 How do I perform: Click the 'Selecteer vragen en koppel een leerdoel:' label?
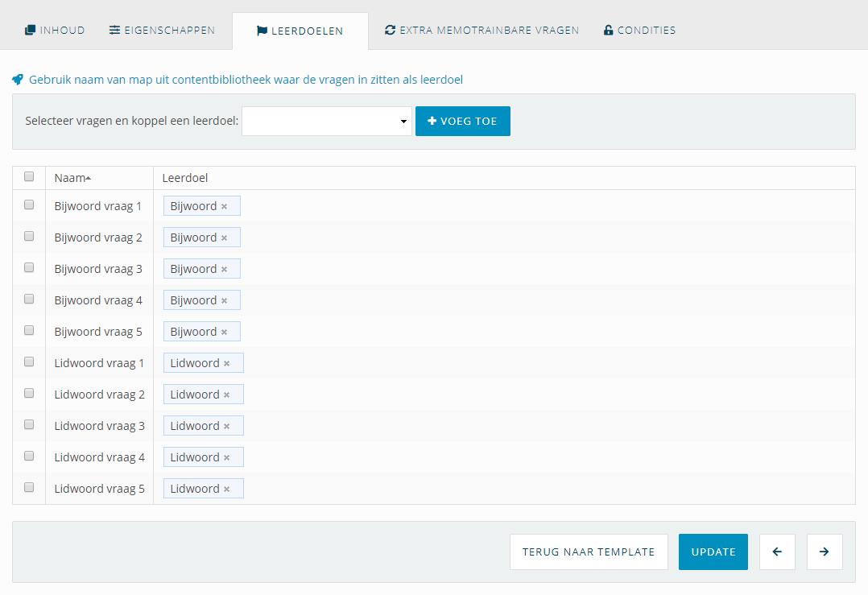coord(132,121)
